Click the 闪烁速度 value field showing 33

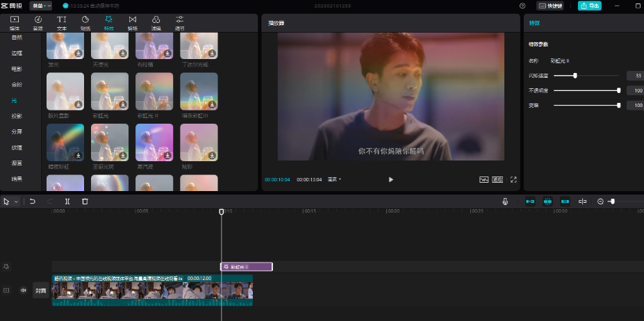tap(635, 76)
